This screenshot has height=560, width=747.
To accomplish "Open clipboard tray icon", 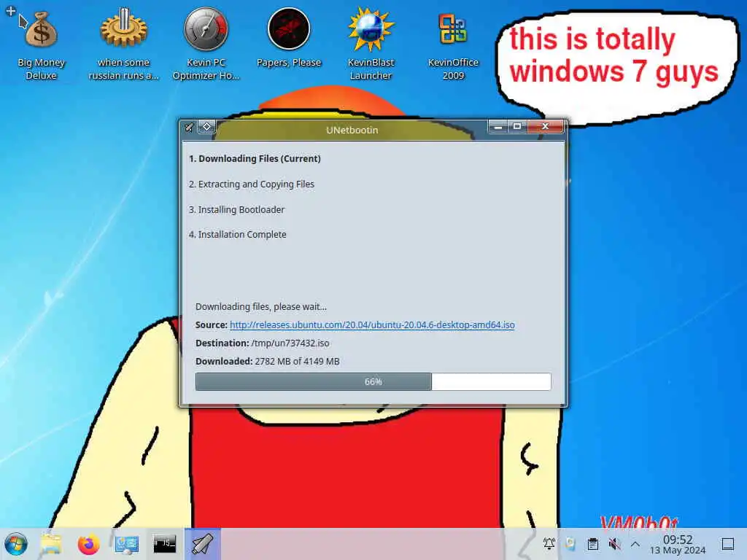I will click(592, 544).
